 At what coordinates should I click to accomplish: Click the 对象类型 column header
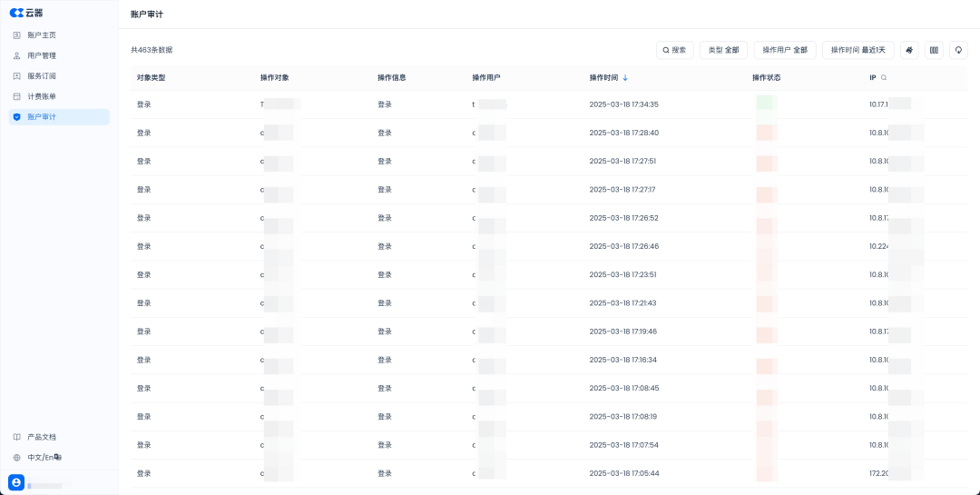(x=152, y=78)
